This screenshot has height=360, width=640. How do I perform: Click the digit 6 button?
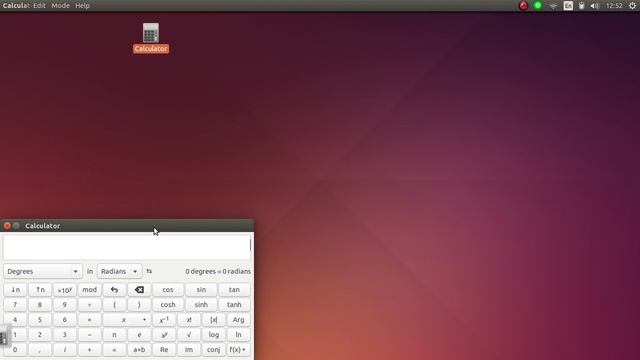pos(65,320)
